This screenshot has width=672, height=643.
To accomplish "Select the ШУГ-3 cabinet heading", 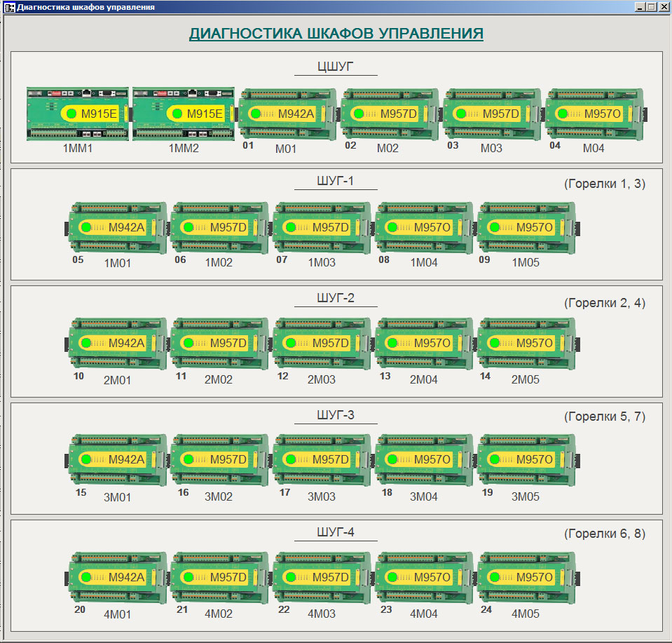I will [336, 415].
